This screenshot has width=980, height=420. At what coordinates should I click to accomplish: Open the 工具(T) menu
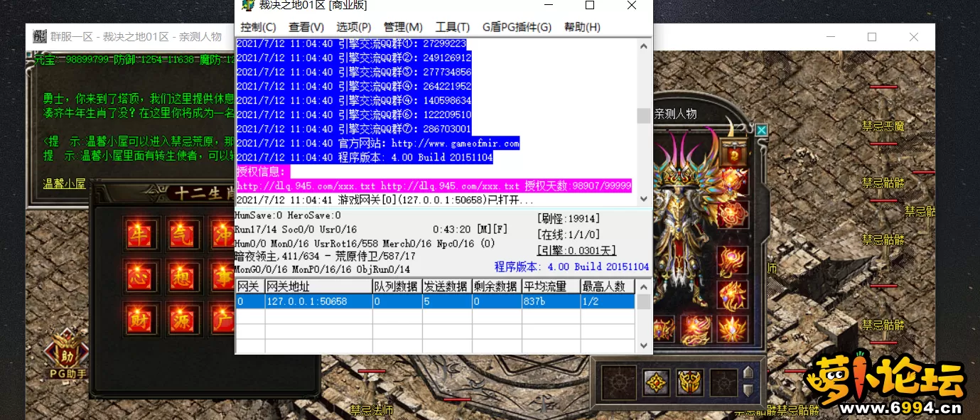(452, 27)
